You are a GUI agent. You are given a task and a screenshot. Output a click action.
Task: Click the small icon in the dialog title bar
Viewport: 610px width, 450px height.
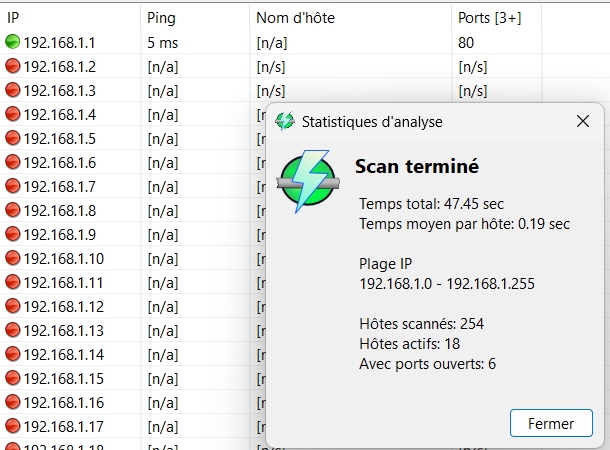(285, 122)
